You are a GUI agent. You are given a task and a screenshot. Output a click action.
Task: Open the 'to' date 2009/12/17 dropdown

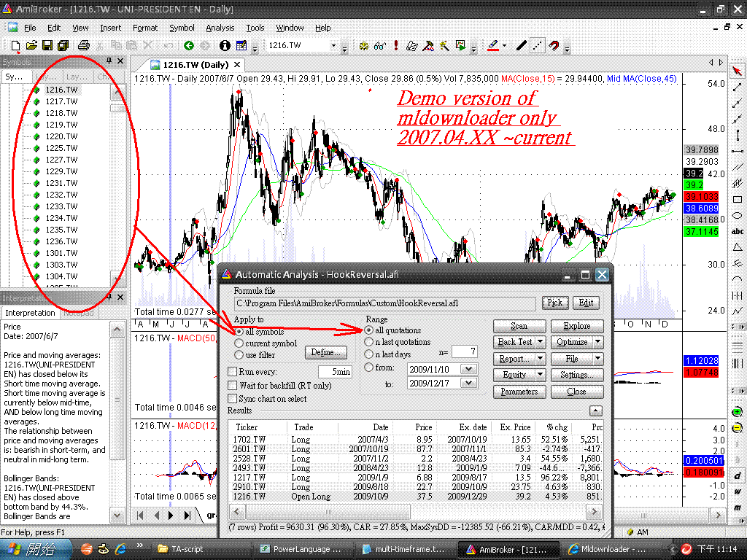(469, 383)
